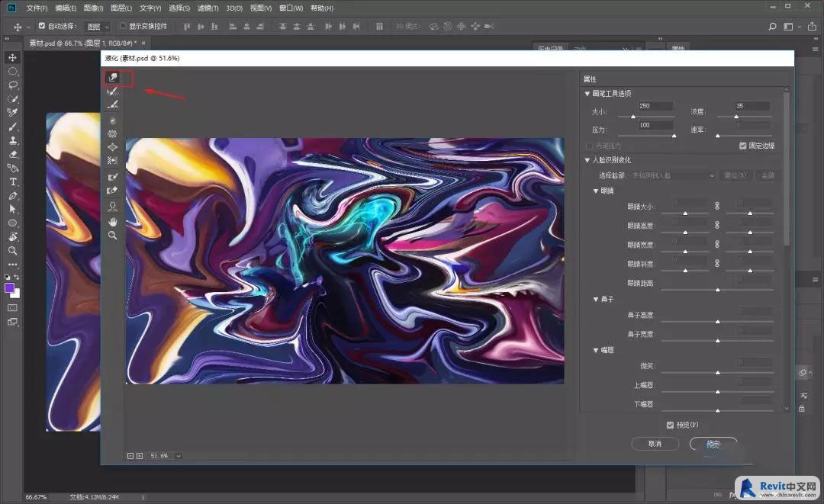Click zoom-out minus button in Liquify footer
Screen dimensions: 824x504
click(130, 456)
